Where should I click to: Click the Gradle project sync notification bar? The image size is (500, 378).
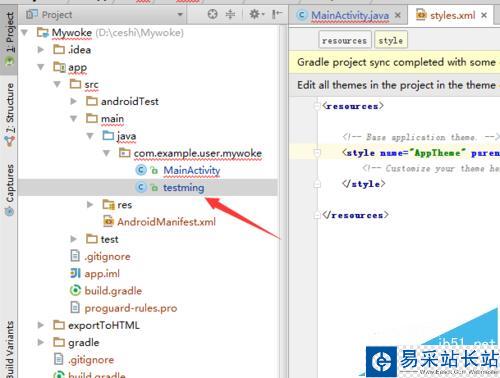coord(394,62)
